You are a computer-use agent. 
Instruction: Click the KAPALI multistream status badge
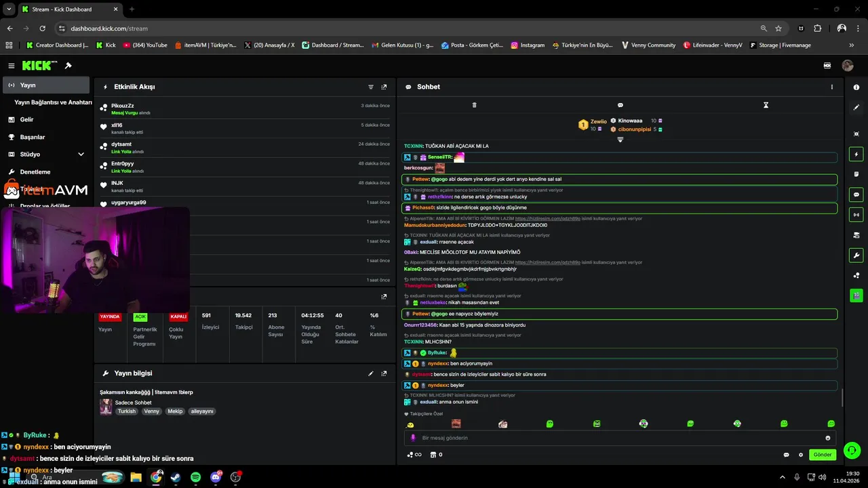(x=178, y=317)
